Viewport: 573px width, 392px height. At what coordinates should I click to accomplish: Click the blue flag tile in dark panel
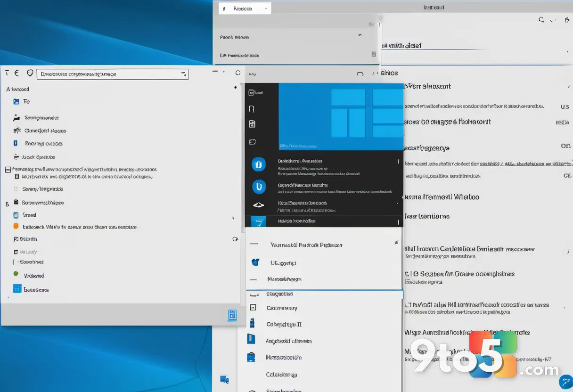[259, 221]
